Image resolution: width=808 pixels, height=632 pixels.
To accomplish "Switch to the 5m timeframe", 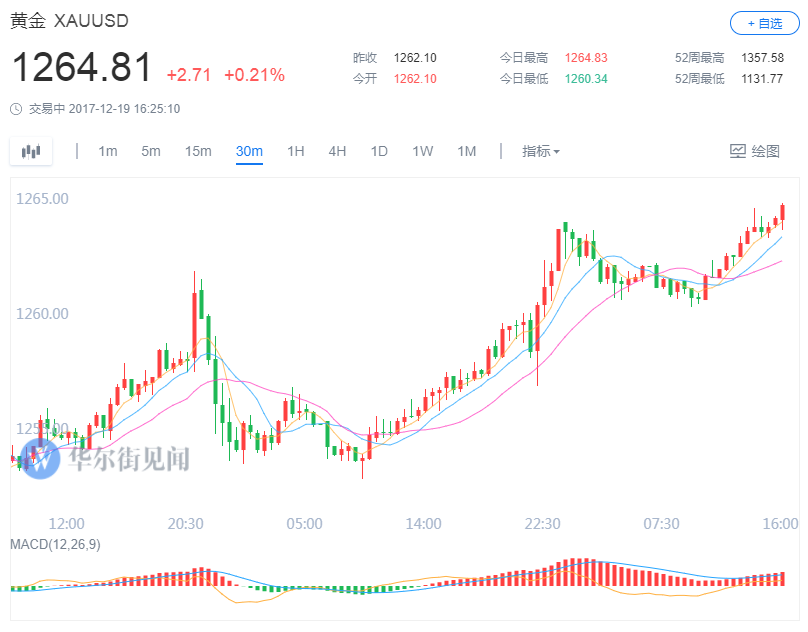I will click(151, 151).
